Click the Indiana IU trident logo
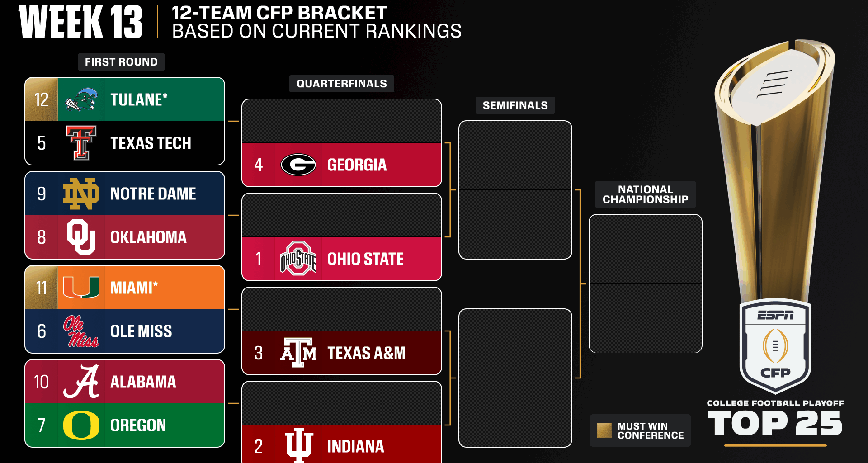This screenshot has width=868, height=463. pos(298,445)
